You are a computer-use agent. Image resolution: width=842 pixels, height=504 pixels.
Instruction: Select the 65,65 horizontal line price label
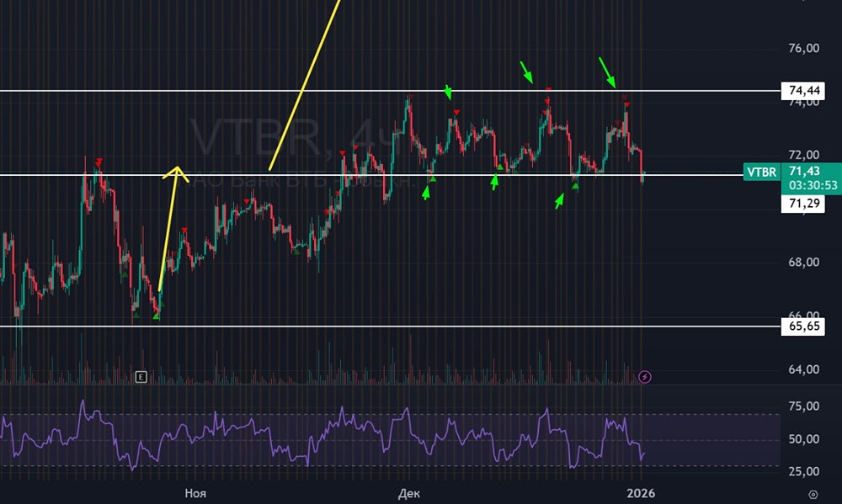point(802,326)
